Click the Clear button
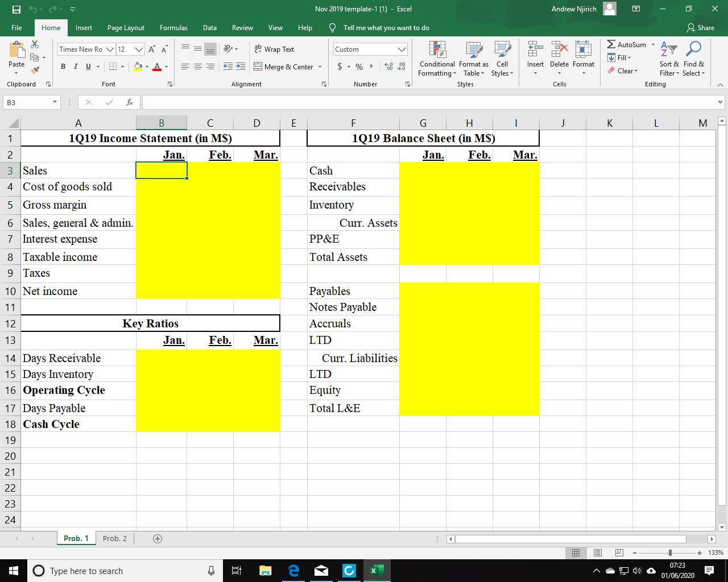The width and height of the screenshot is (728, 582). tap(623, 71)
